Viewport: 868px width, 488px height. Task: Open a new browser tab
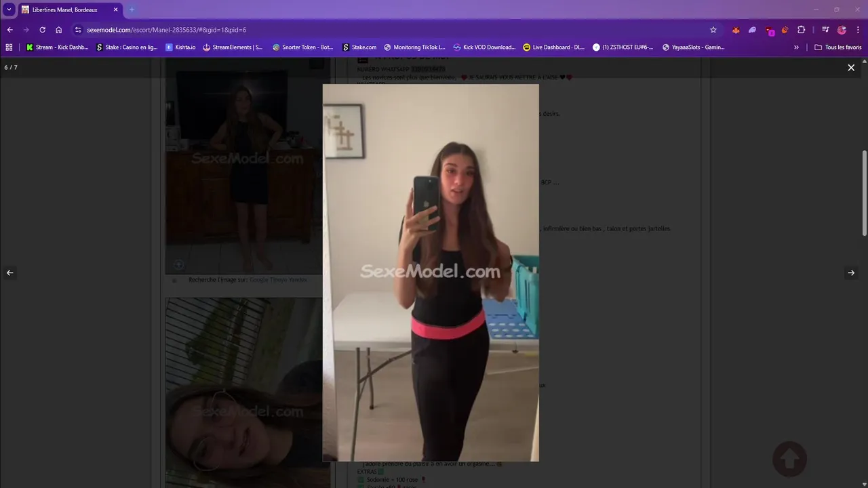click(132, 9)
